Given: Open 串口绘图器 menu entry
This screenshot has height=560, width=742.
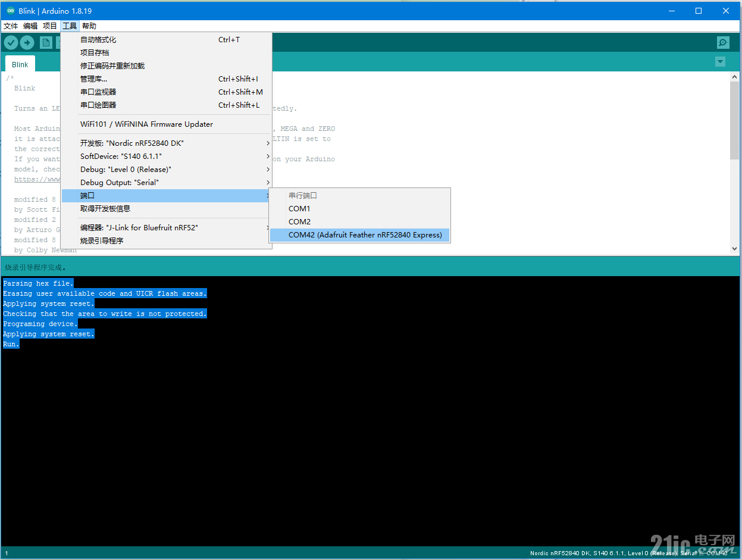Looking at the screenshot, I should click(x=167, y=105).
